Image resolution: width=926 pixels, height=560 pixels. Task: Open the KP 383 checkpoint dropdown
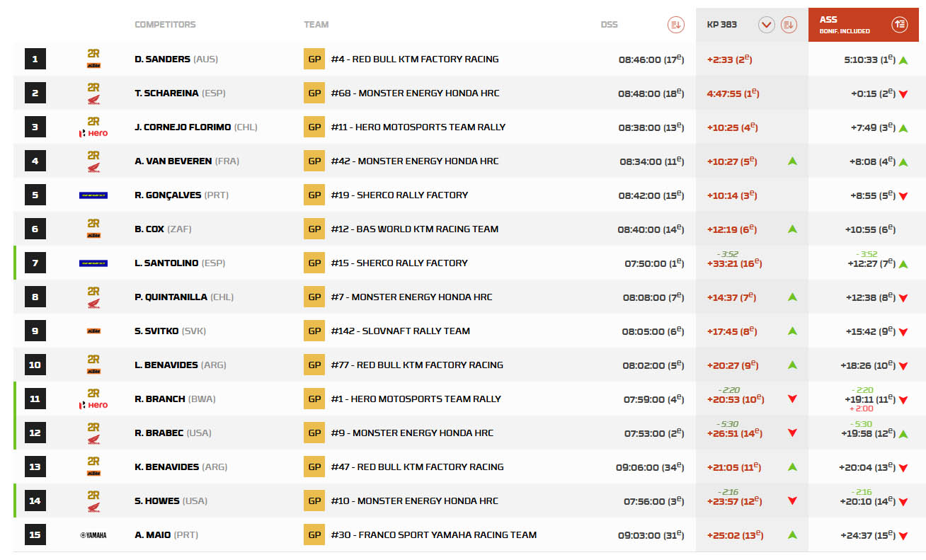766,25
